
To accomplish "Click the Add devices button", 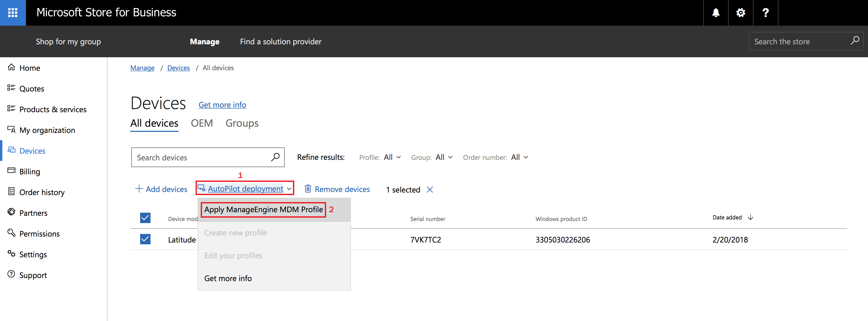I will click(161, 189).
